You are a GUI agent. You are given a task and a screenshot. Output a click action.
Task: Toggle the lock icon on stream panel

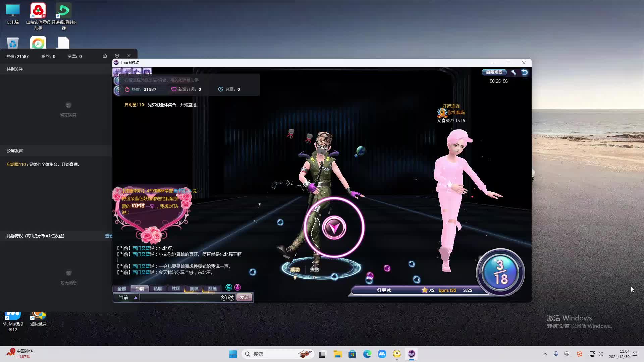point(105,56)
